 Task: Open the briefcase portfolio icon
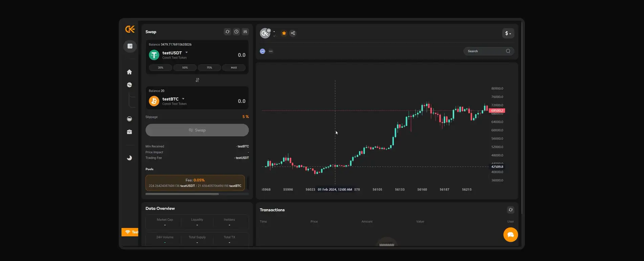(129, 132)
